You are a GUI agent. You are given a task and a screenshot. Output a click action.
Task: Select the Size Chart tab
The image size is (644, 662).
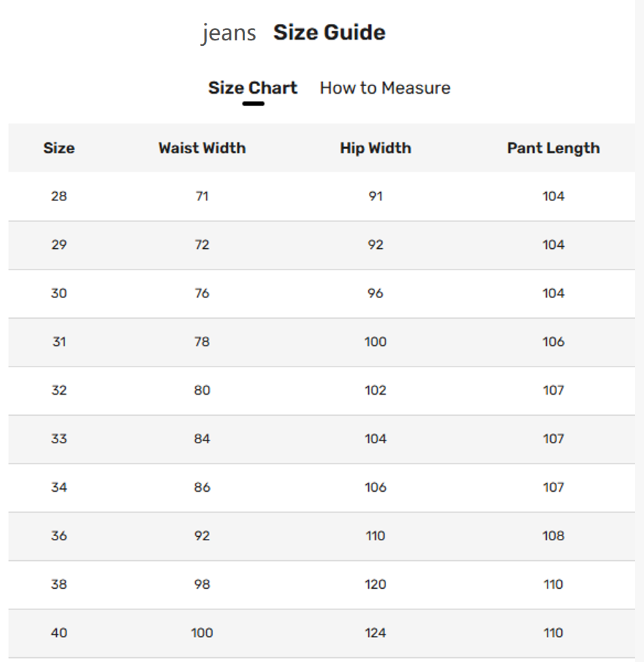253,88
